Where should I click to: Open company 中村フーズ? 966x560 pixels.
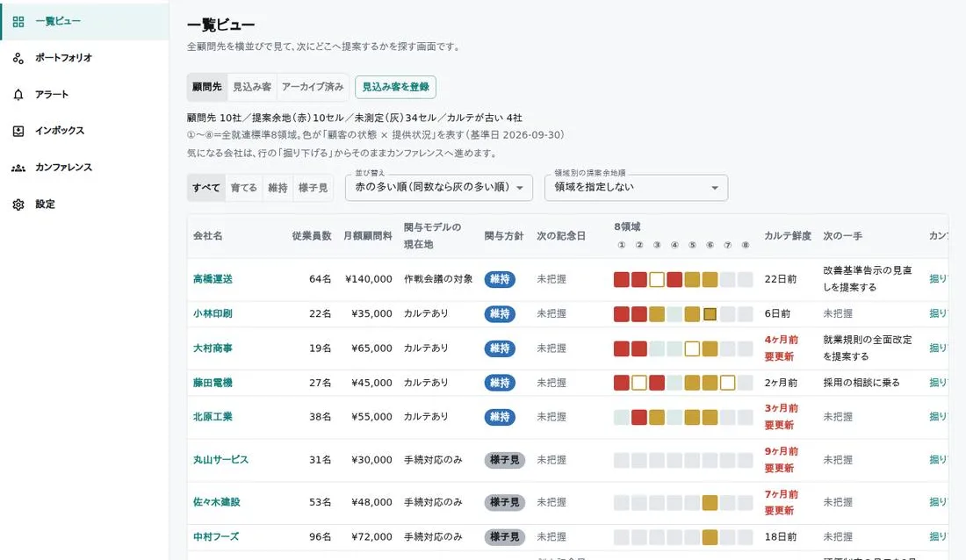[216, 536]
